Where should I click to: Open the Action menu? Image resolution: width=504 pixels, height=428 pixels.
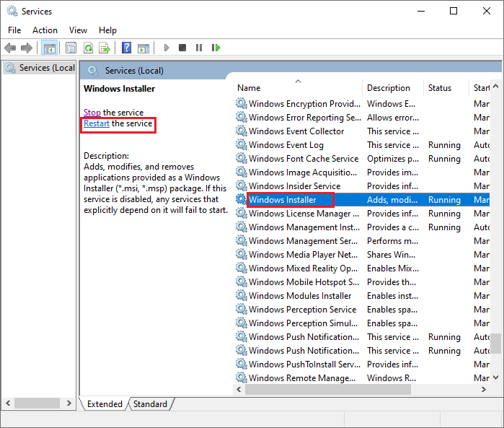tap(45, 30)
